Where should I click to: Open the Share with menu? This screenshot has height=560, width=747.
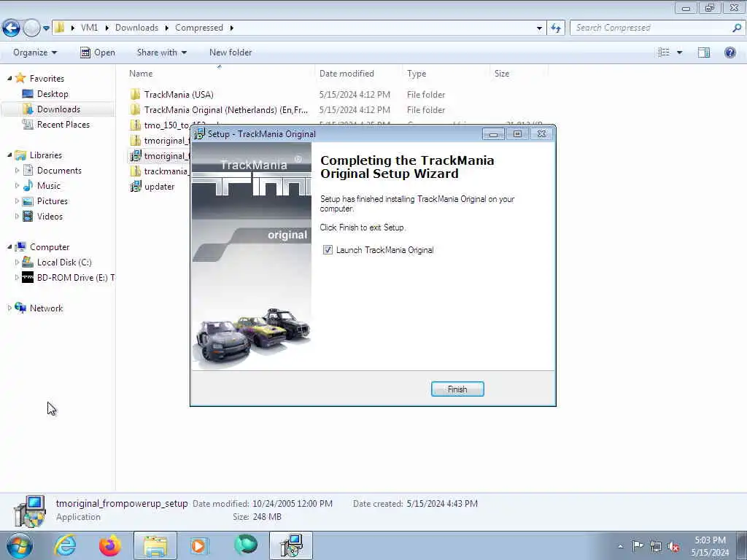click(x=161, y=52)
